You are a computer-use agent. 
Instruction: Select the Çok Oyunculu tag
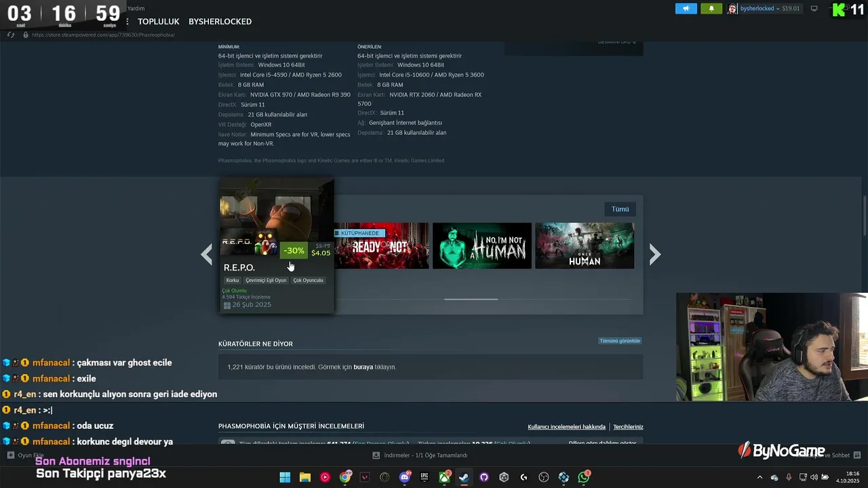pos(309,280)
